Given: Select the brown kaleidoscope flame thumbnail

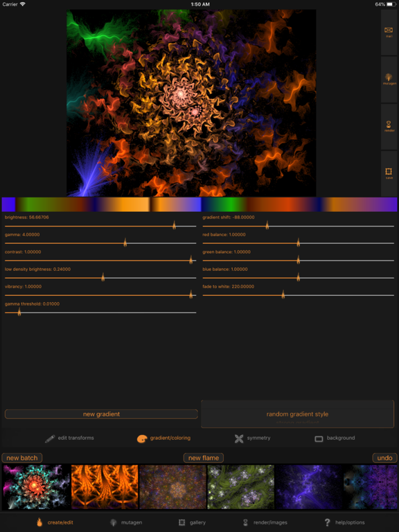Looking at the screenshot, I should point(172,487).
